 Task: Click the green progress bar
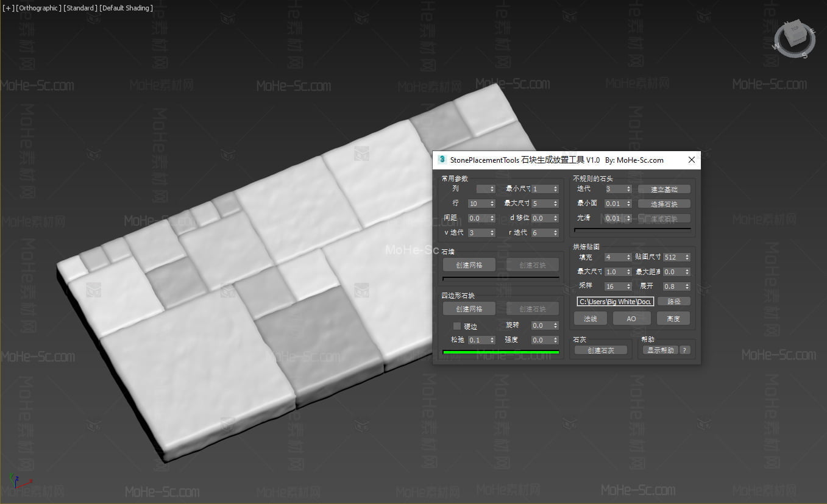point(500,352)
